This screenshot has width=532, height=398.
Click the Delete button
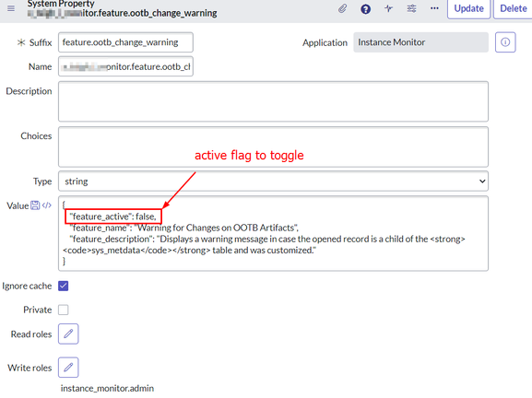point(513,8)
